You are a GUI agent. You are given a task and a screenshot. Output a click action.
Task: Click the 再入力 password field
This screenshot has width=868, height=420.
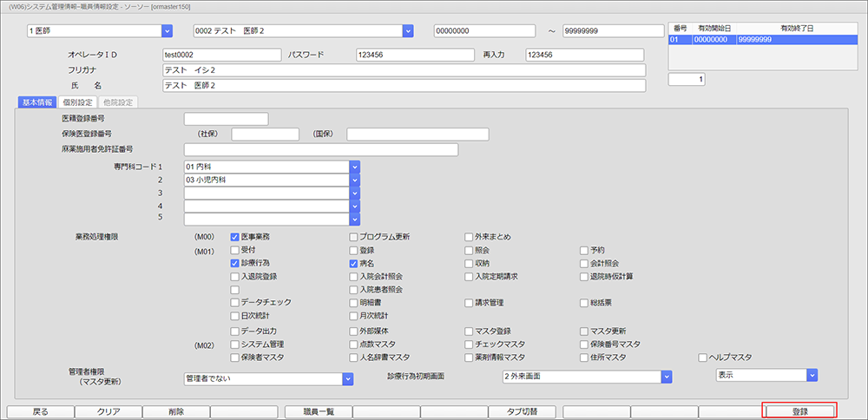584,55
